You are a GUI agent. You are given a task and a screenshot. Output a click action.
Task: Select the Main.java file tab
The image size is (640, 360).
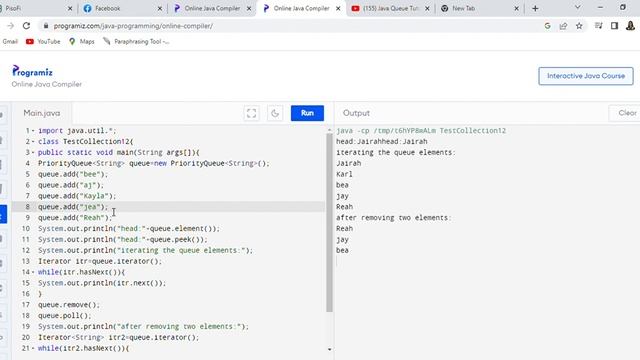(x=42, y=113)
